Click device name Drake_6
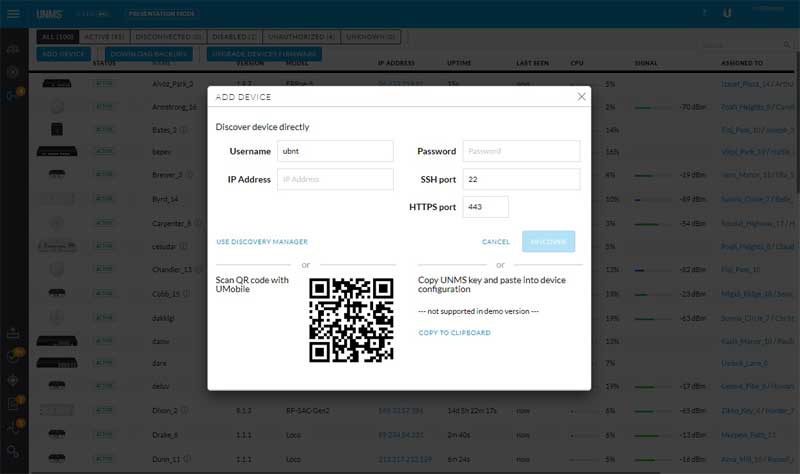This screenshot has height=474, width=800. pos(165,435)
